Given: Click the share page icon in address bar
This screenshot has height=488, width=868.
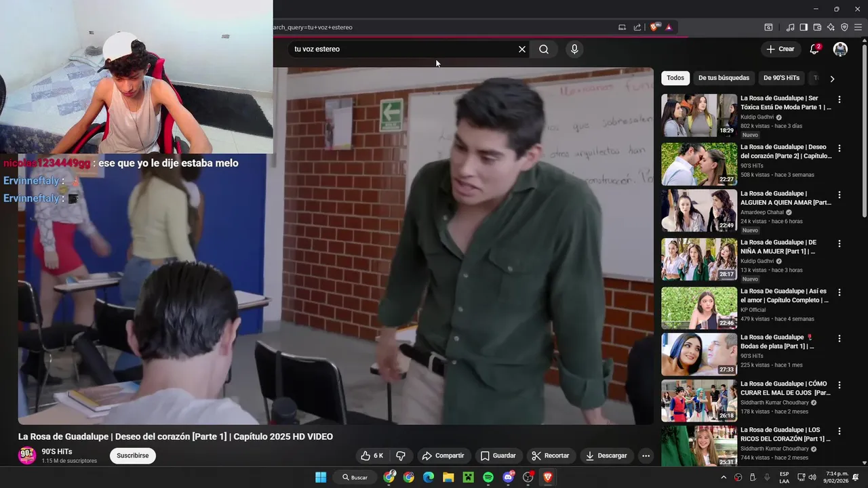Looking at the screenshot, I should 637,27.
